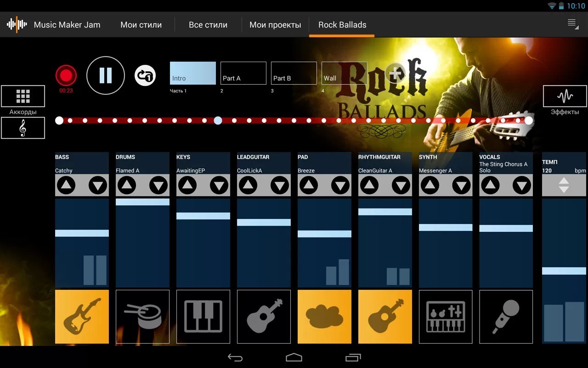Toggle the Keys piano instrument tile
The image size is (588, 368).
tap(203, 316)
